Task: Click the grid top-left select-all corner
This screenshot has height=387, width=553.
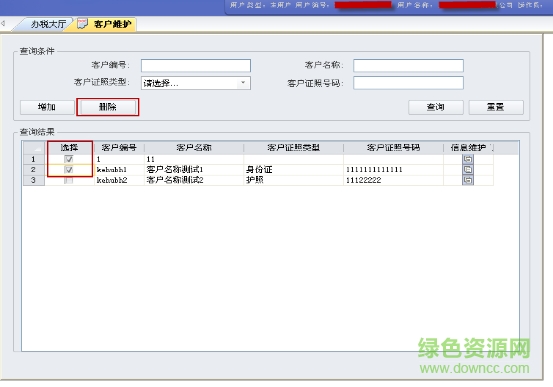Action: coord(34,147)
